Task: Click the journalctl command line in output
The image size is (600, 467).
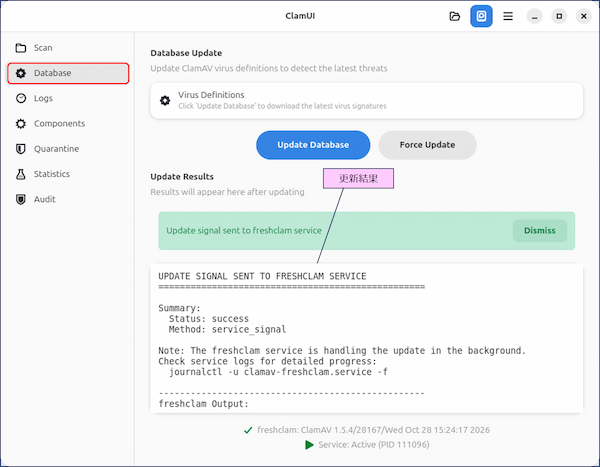Action: [x=278, y=372]
